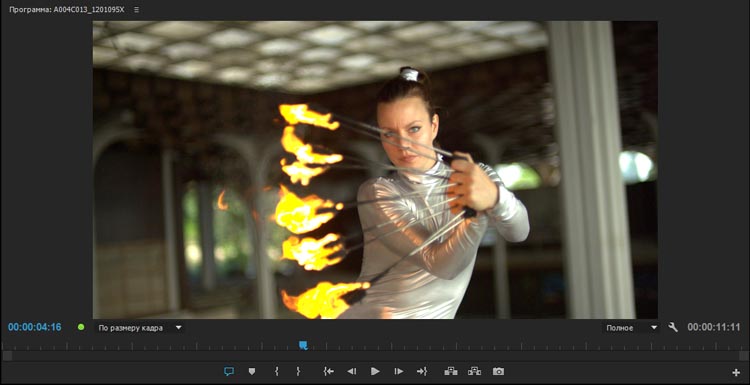Go to Out point

(x=421, y=371)
